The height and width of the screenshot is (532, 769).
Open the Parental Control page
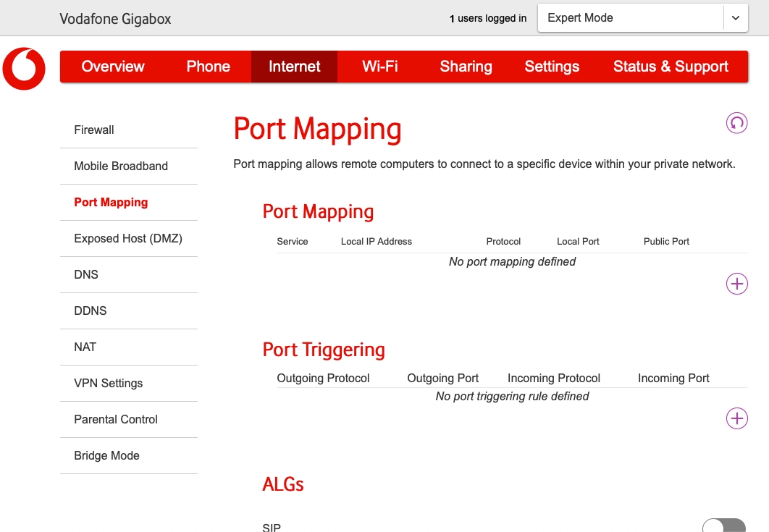(115, 419)
